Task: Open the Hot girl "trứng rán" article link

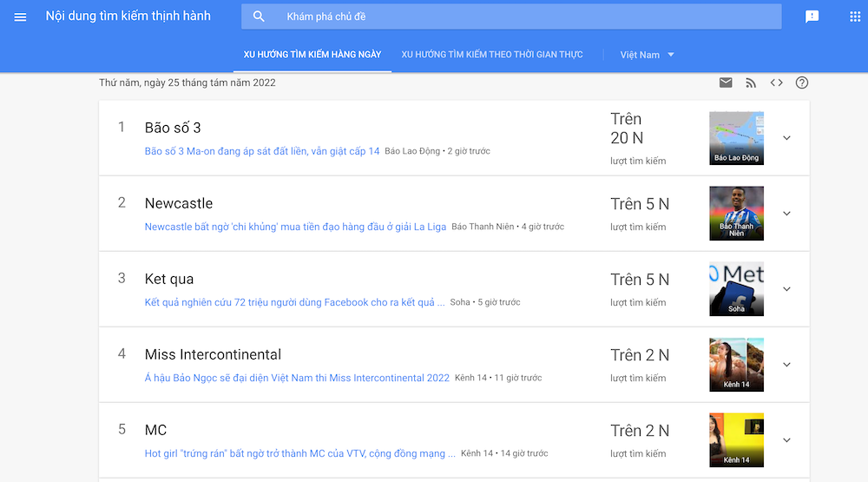Action: click(300, 453)
